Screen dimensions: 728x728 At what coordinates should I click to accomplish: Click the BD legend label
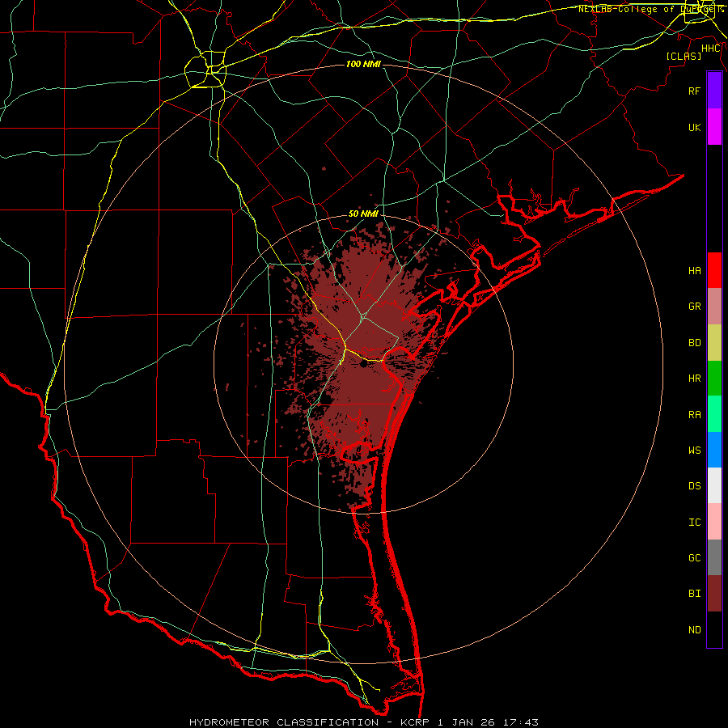(694, 343)
